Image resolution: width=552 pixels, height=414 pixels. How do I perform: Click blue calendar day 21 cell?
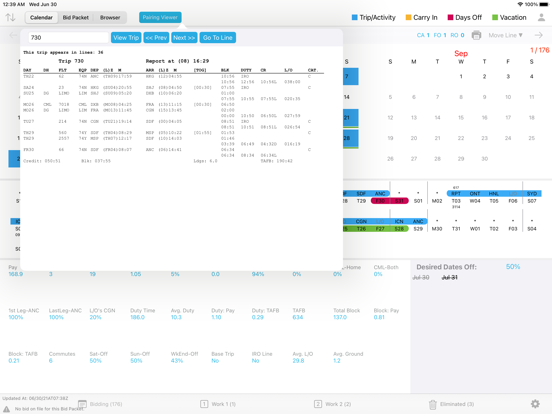pyautogui.click(x=351, y=118)
